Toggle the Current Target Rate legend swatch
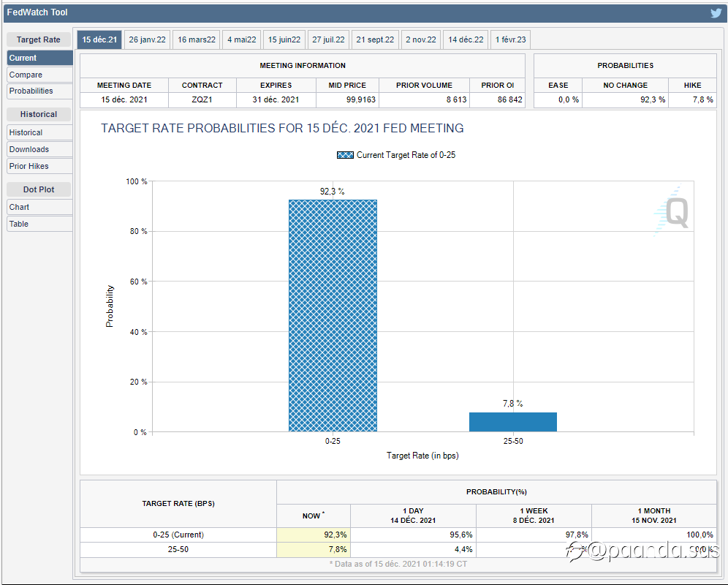The width and height of the screenshot is (728, 585). pos(345,155)
